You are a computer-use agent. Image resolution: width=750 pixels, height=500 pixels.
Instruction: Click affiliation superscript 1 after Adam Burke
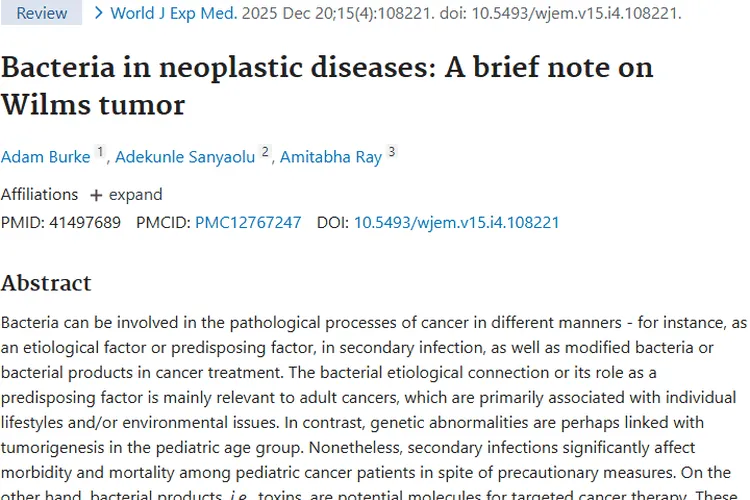pos(100,153)
